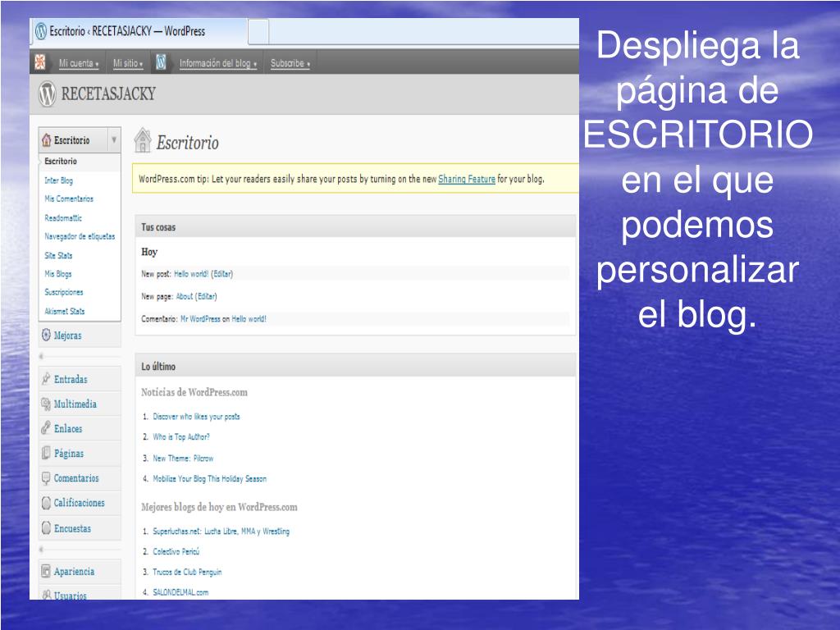The image size is (840, 630).
Task: Click the Enlaces chain icon
Action: pyautogui.click(x=46, y=428)
